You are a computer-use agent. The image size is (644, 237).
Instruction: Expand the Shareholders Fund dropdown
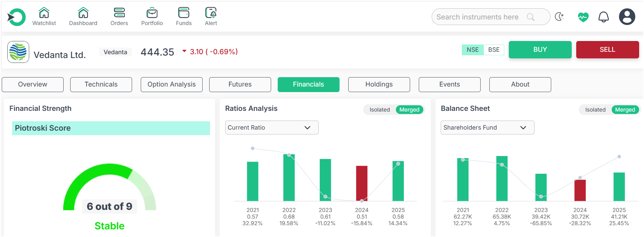click(x=487, y=128)
